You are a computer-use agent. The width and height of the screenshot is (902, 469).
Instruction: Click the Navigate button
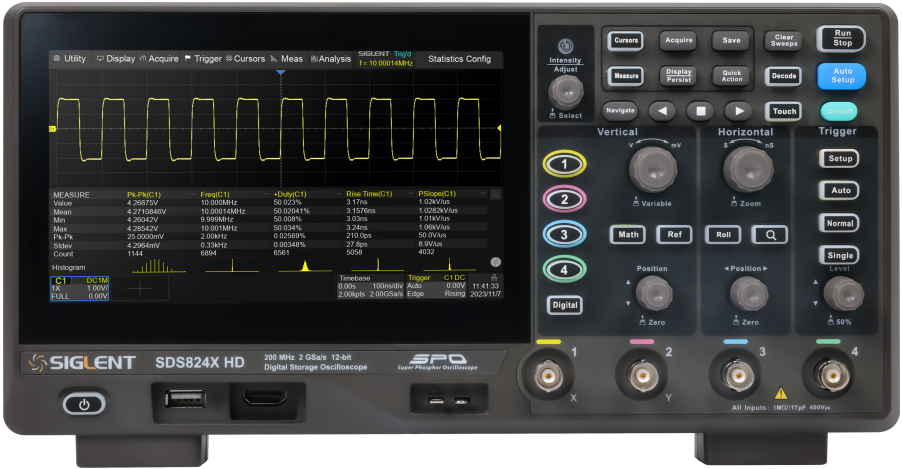[620, 110]
